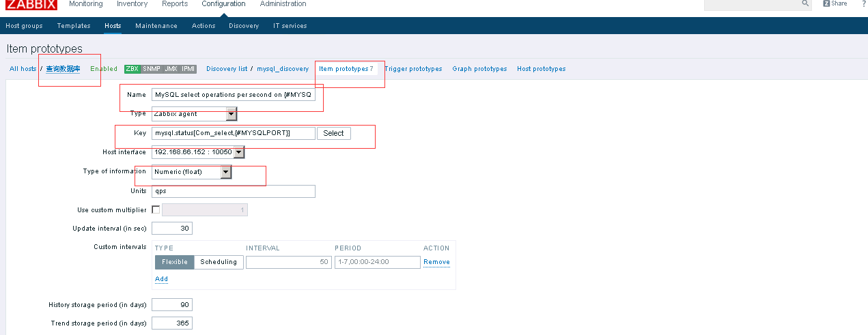This screenshot has height=335, width=868.
Task: Click the Item prototypes page heading
Action: [x=44, y=49]
